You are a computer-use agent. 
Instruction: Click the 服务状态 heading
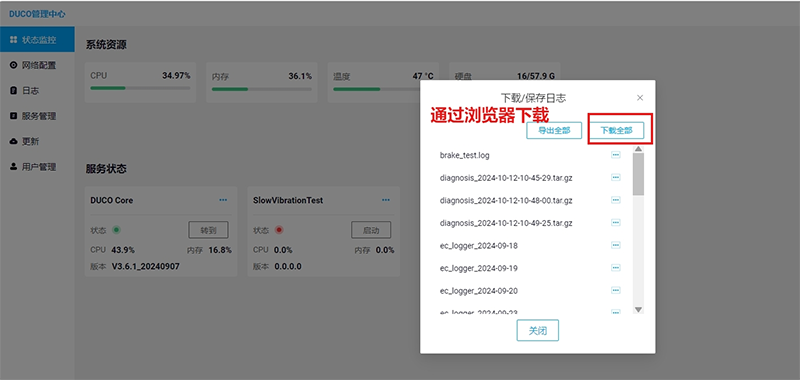coord(106,169)
